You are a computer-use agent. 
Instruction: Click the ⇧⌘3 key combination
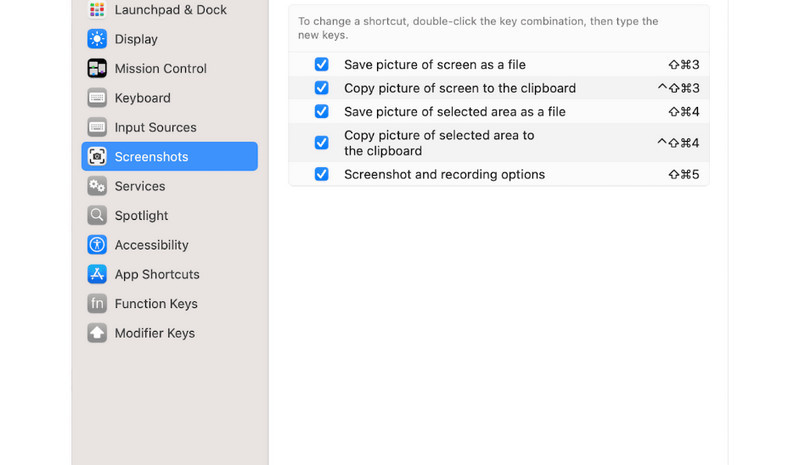[x=684, y=64]
